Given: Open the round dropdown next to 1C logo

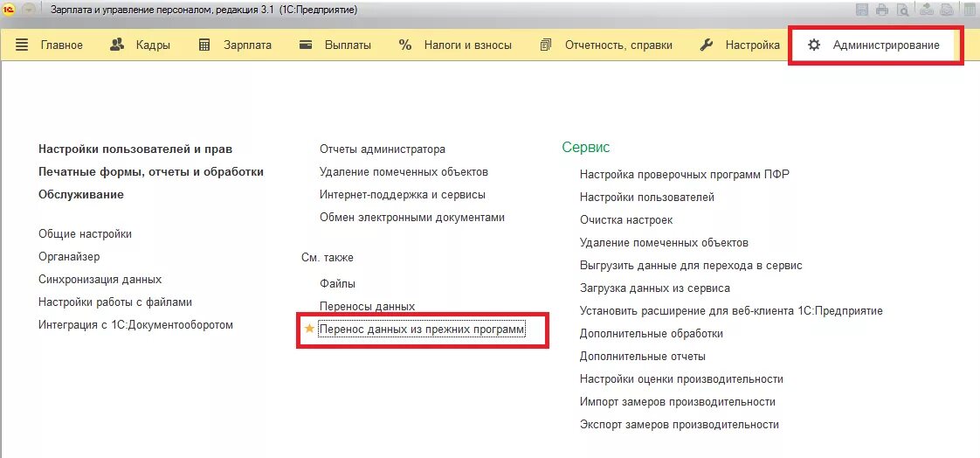Looking at the screenshot, I should [29, 10].
